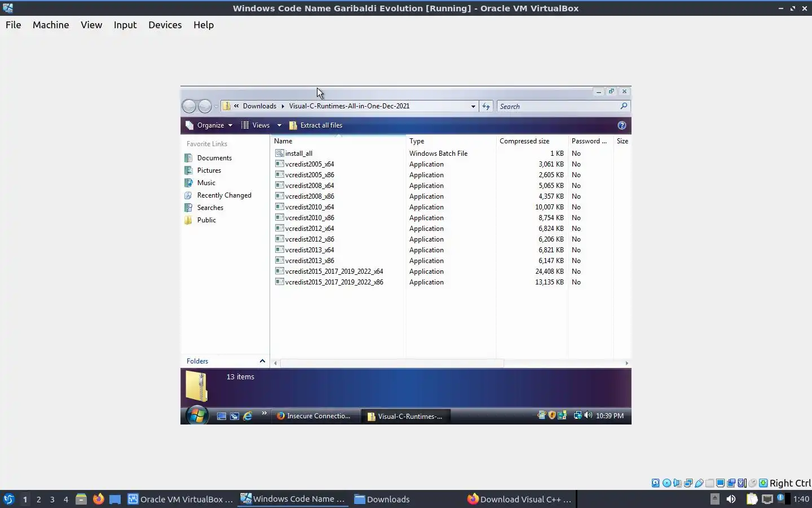
Task: Click the Explorer back navigation button
Action: tap(189, 106)
